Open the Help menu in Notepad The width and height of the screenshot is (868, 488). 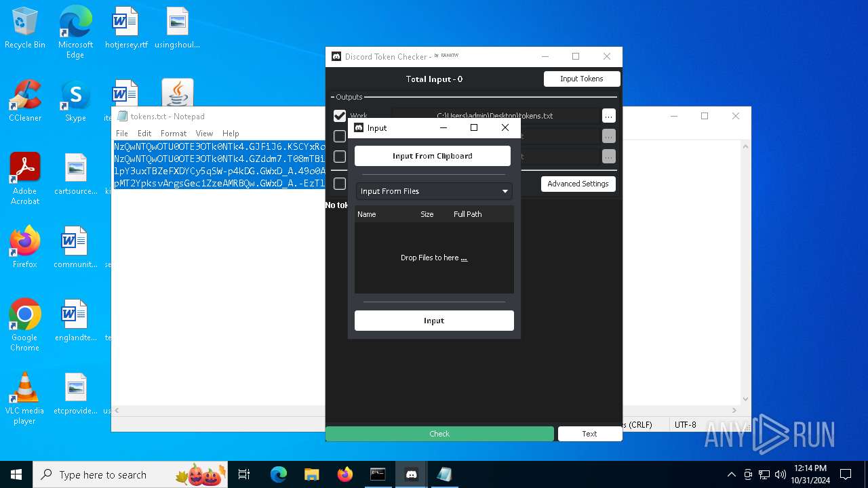coord(231,134)
